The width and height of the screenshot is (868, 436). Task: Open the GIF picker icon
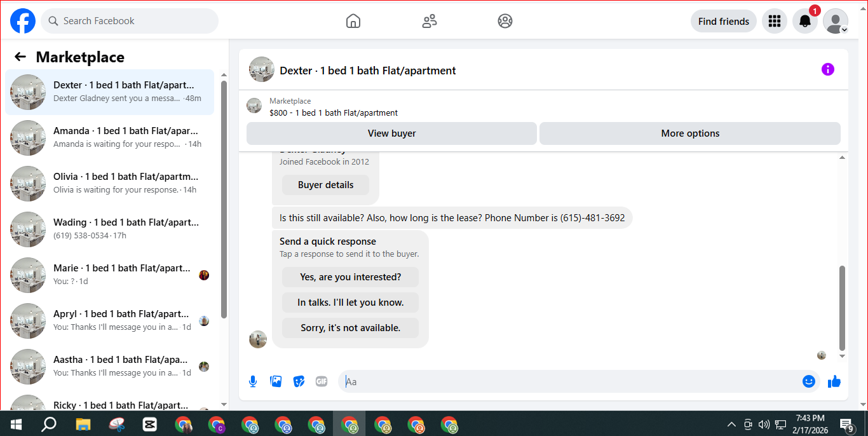click(x=322, y=381)
